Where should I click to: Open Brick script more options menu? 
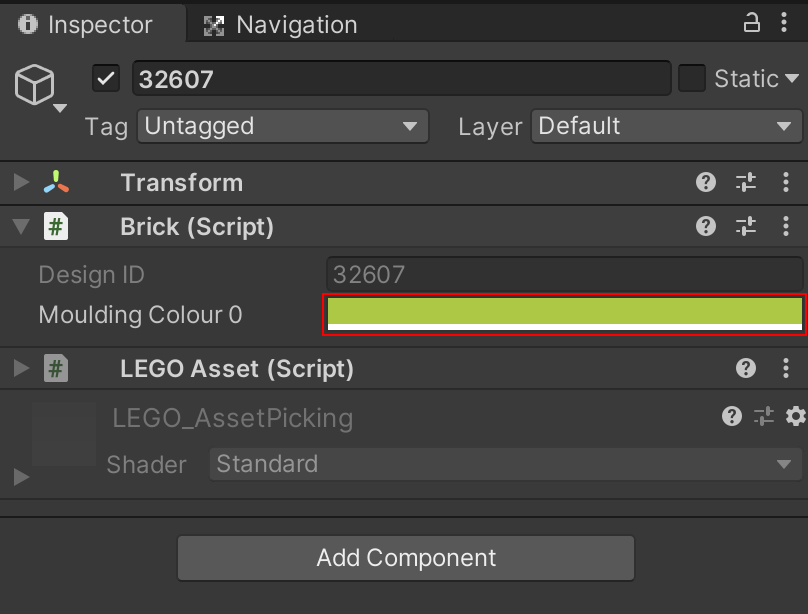[786, 227]
